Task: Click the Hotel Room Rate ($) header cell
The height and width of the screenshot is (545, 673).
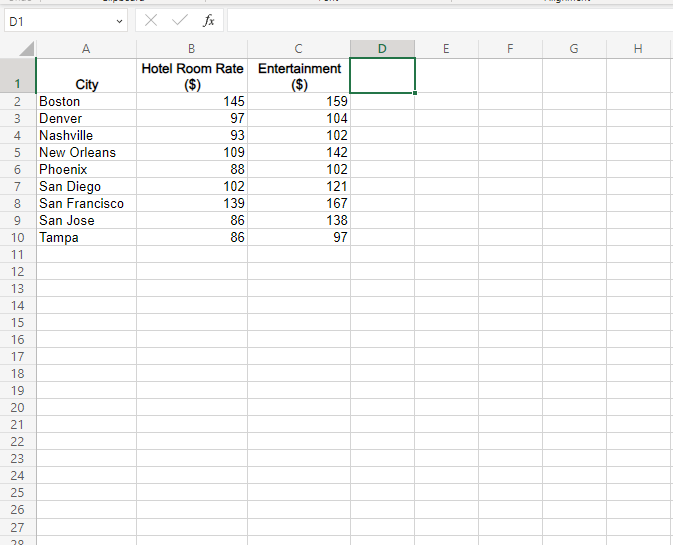Action: [x=192, y=76]
